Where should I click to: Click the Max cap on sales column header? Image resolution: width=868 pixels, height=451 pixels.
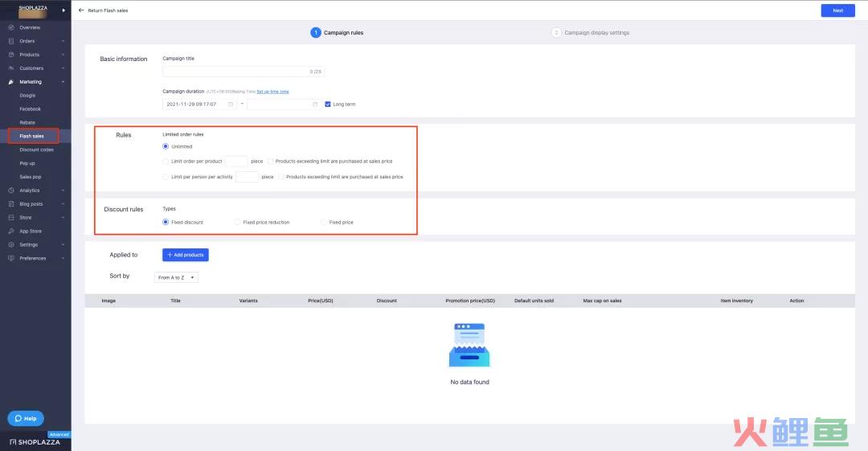[x=602, y=301]
